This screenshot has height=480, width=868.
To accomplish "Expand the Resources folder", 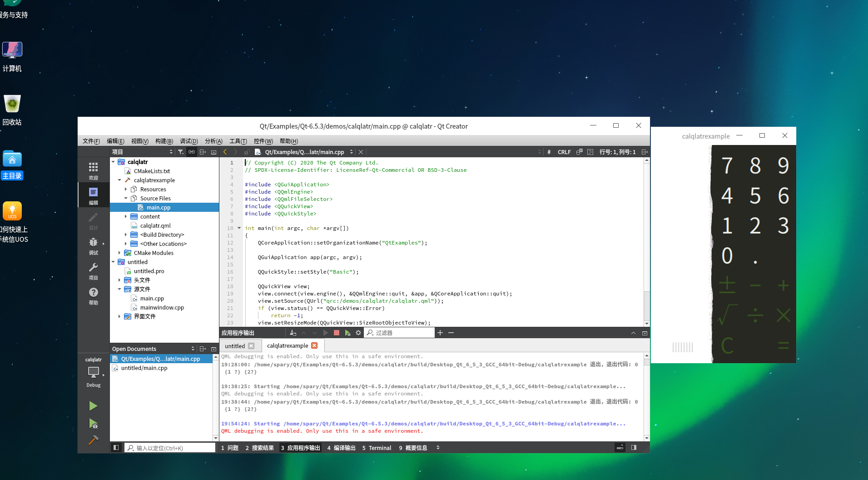I will pos(126,189).
